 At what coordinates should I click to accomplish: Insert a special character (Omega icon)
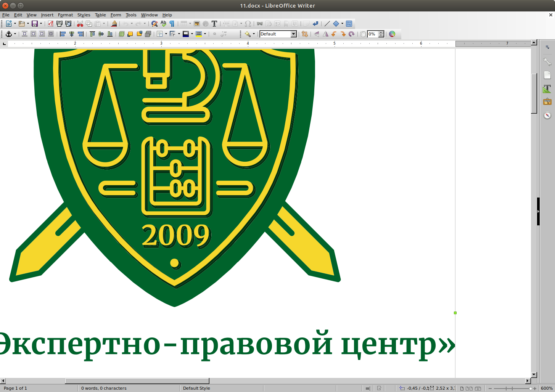[x=248, y=24]
